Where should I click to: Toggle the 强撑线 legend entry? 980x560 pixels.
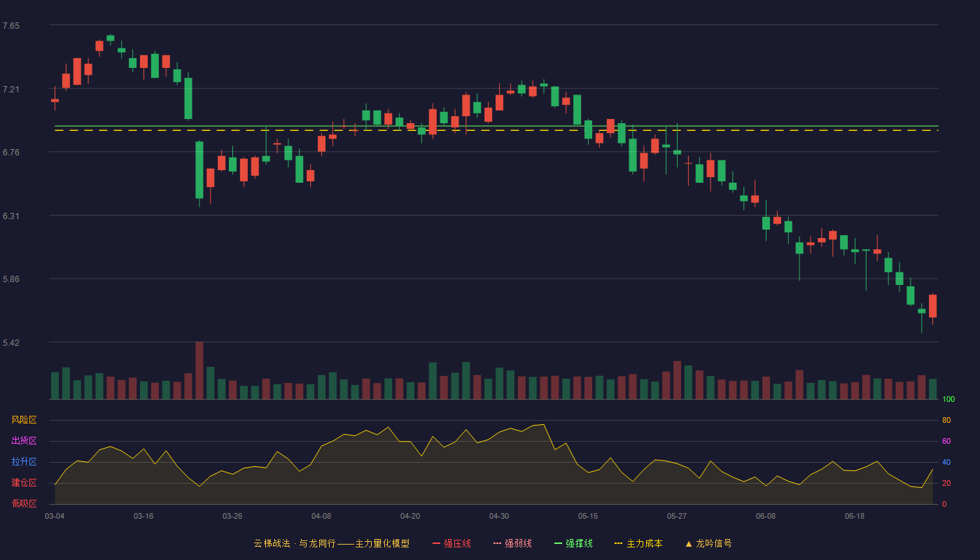pyautogui.click(x=573, y=543)
